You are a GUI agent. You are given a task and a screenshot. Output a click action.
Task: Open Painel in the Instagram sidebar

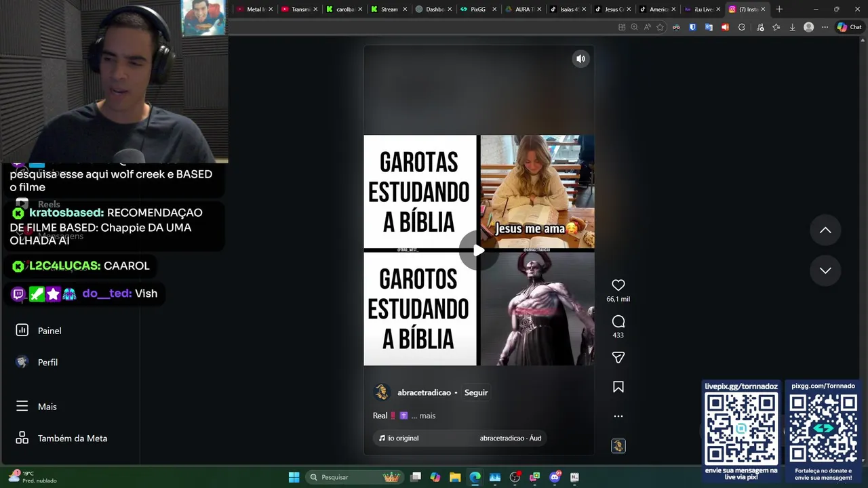[49, 331]
